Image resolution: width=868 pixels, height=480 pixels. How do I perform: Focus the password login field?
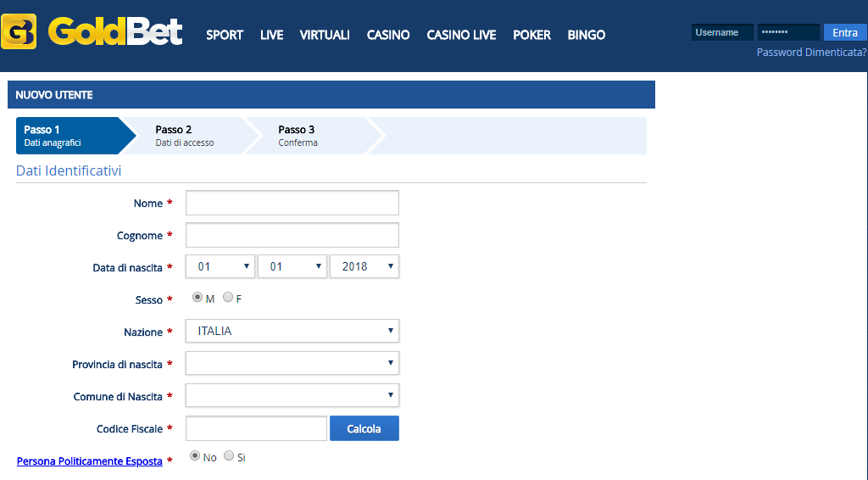coord(788,33)
